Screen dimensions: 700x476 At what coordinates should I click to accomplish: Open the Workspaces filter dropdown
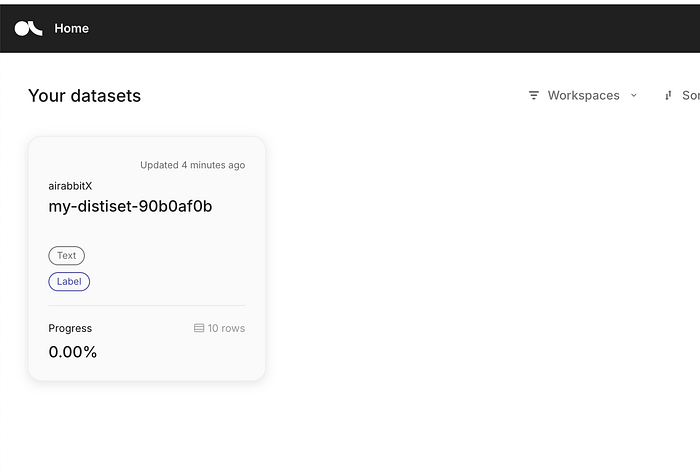click(x=583, y=96)
